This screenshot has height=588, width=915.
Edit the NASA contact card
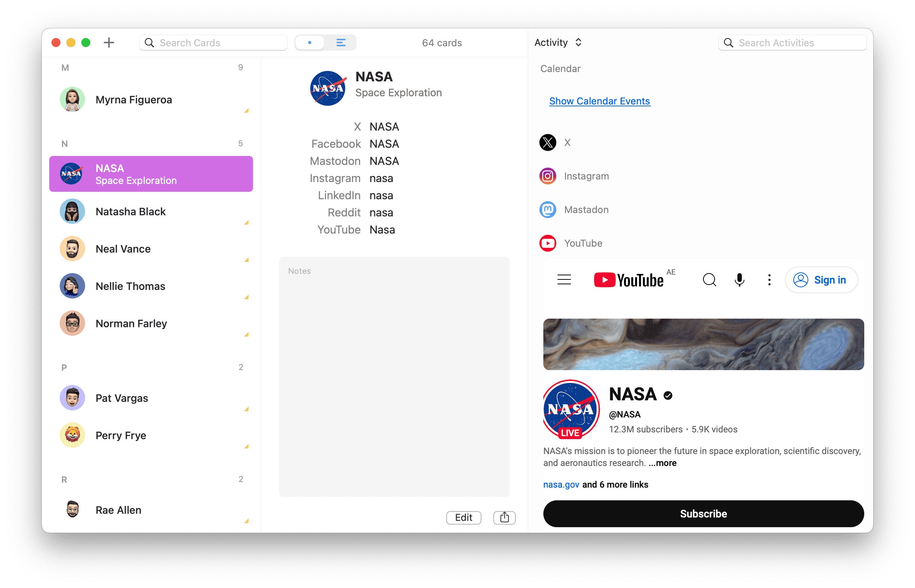coord(463,517)
